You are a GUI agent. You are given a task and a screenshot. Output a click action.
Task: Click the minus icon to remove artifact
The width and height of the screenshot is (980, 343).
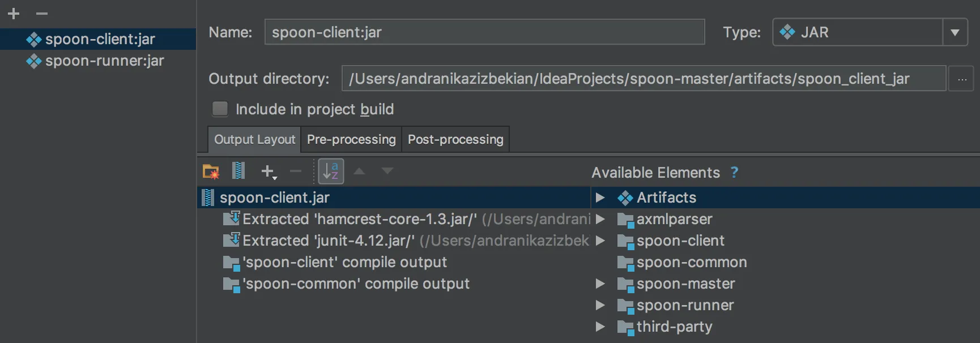pos(42,14)
